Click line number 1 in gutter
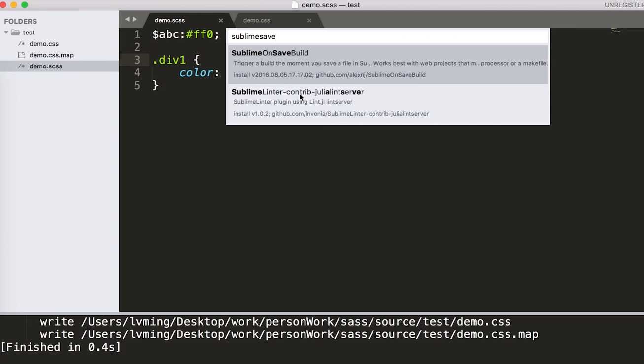The width and height of the screenshot is (644, 364). (x=137, y=34)
